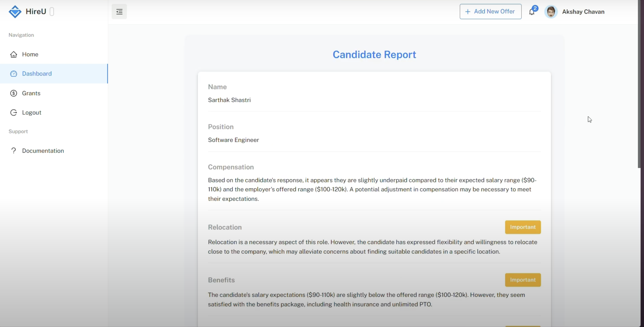Open the Akshay Chavan user menu

[583, 12]
